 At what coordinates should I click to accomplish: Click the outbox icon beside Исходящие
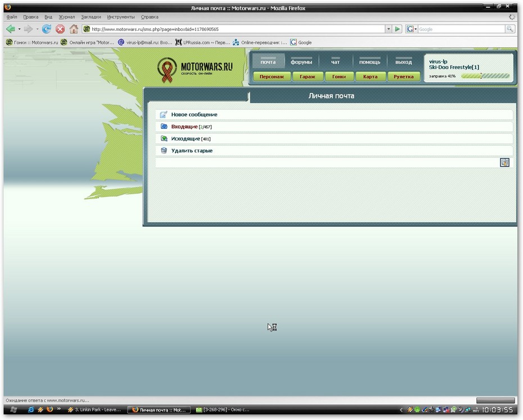click(x=164, y=138)
